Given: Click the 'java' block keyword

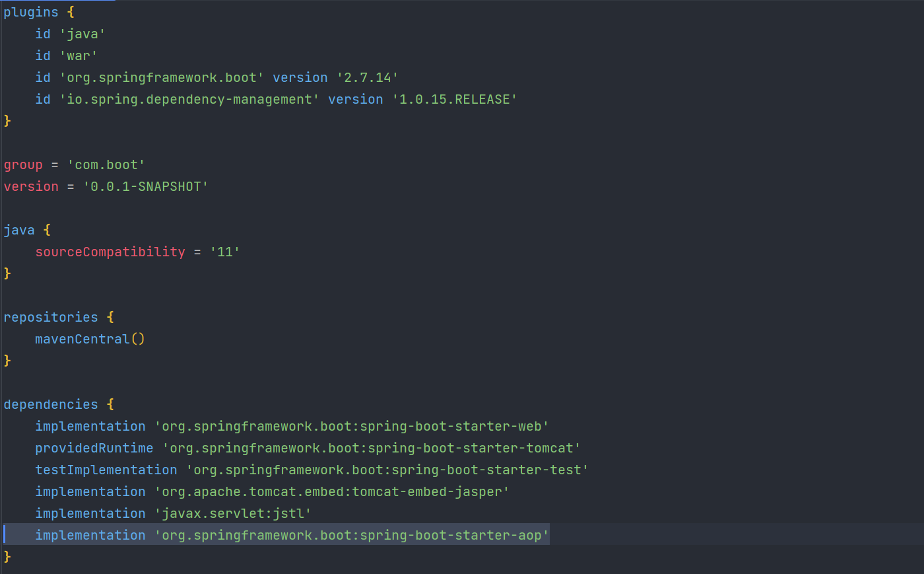Looking at the screenshot, I should coord(19,230).
